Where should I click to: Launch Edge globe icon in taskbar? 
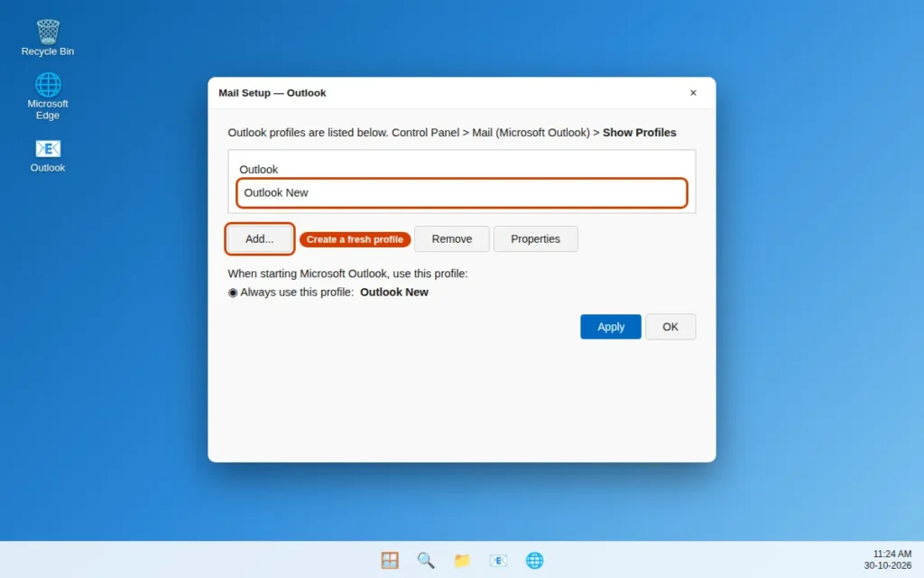[534, 560]
